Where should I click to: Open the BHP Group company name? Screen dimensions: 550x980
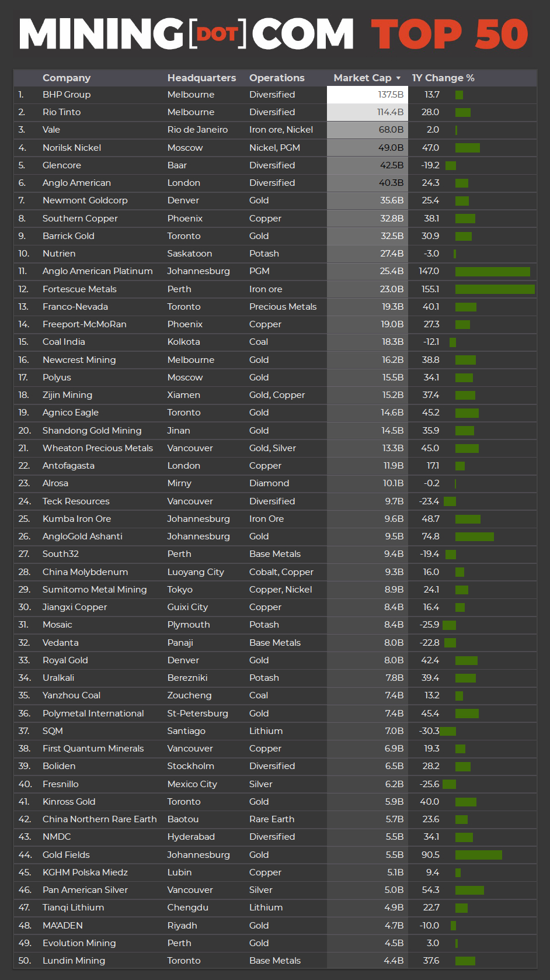tap(67, 95)
